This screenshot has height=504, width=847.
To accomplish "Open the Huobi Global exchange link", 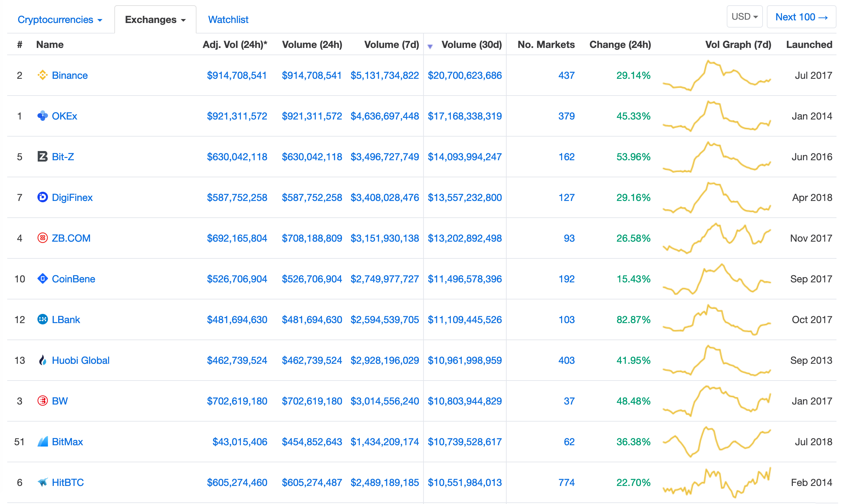I will click(x=80, y=361).
